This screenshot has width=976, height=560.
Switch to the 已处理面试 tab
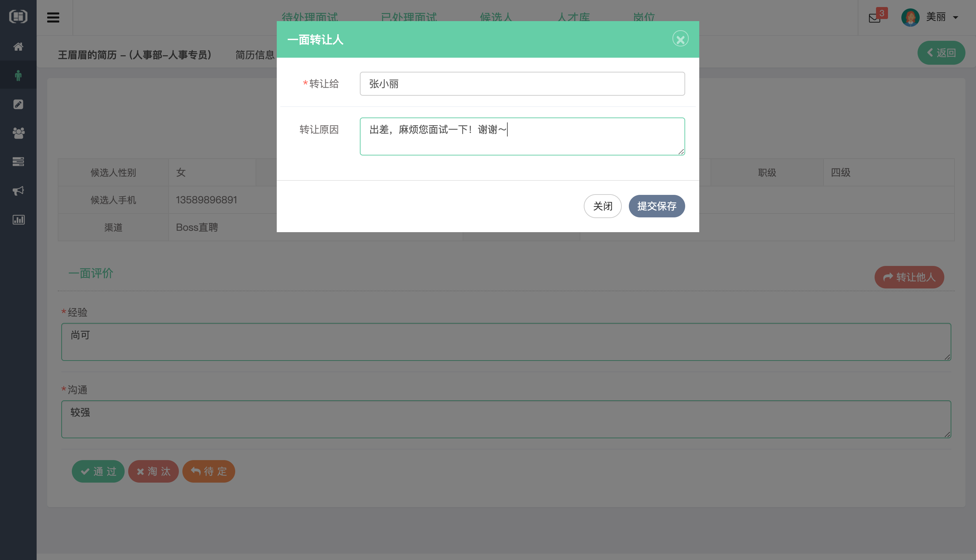[409, 17]
